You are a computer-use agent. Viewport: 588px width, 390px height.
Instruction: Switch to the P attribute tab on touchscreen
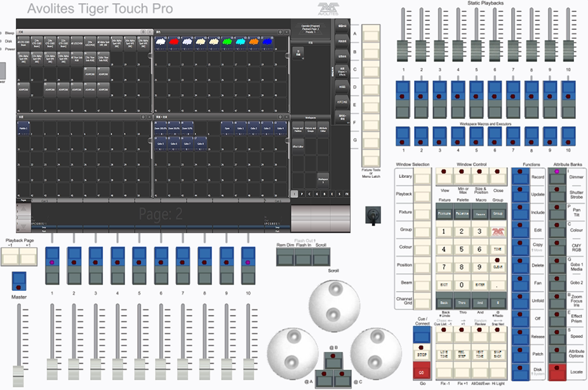[302, 194]
